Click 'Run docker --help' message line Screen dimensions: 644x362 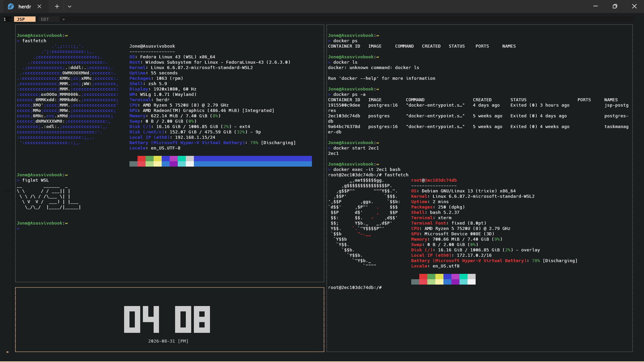382,78
